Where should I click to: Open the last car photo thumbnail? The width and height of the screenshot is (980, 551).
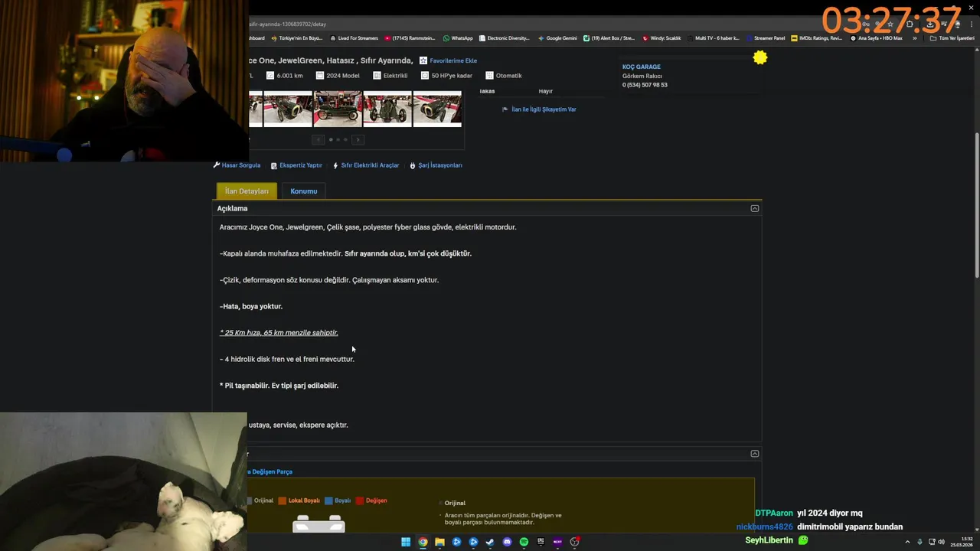437,109
